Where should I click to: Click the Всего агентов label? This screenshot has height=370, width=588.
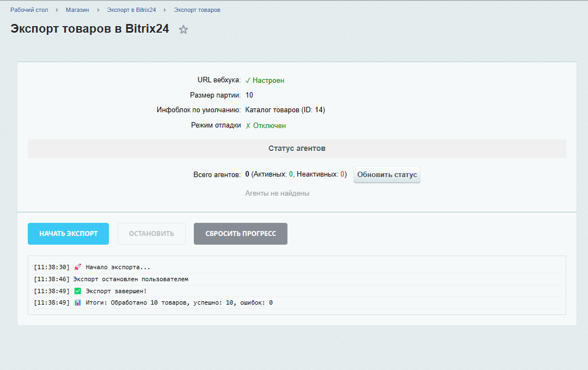coord(217,174)
